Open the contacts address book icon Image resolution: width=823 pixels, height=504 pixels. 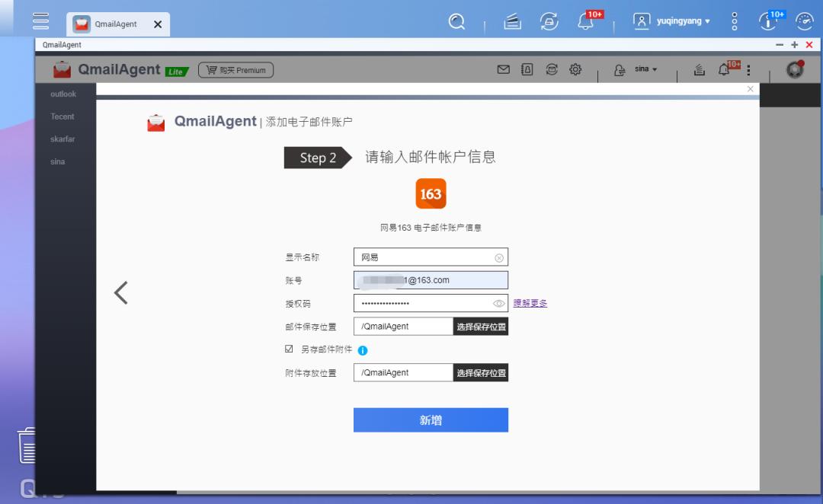tap(527, 69)
